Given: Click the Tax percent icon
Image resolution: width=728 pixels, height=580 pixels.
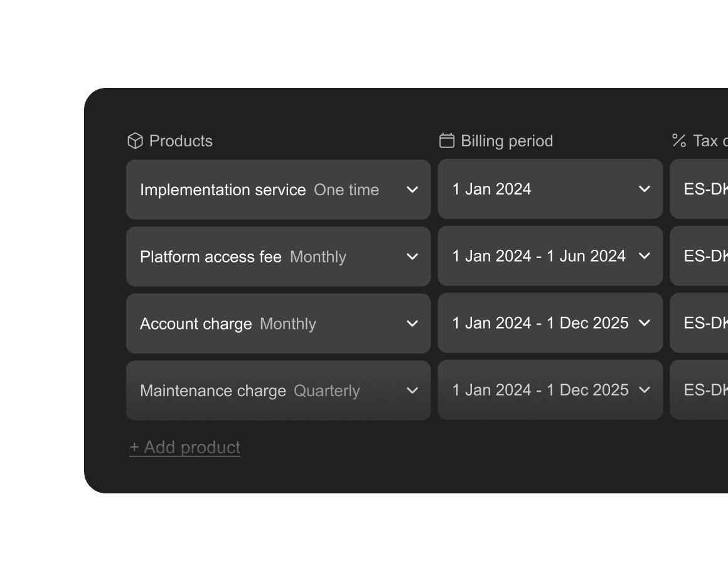Looking at the screenshot, I should point(679,141).
